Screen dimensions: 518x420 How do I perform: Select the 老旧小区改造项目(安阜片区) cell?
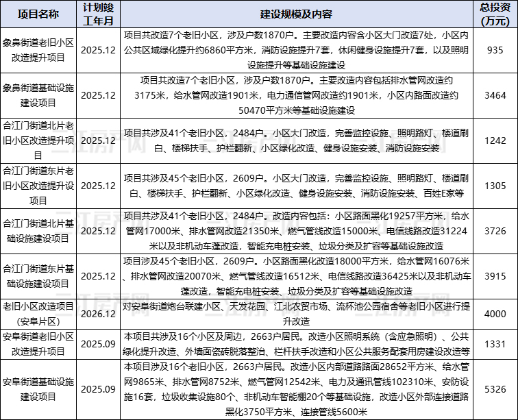38,314
